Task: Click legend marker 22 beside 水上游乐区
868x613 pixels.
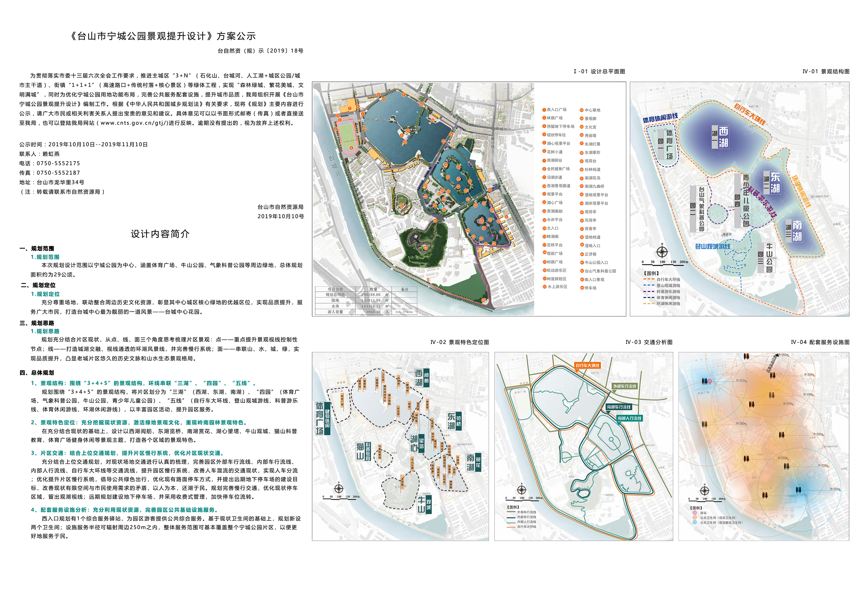Action: pos(544,287)
